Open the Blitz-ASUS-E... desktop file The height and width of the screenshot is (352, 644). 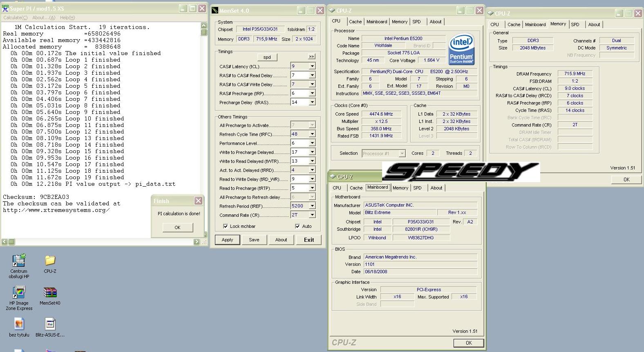tap(50, 328)
